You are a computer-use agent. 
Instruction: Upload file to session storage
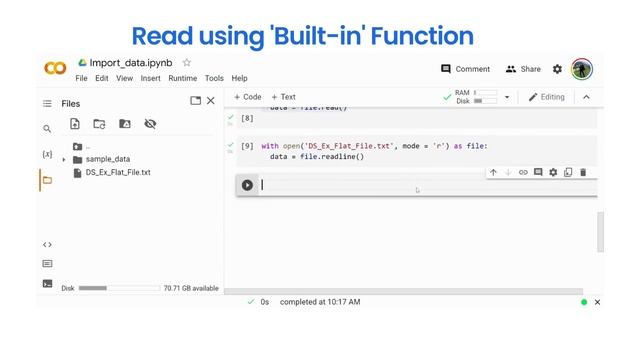[75, 124]
